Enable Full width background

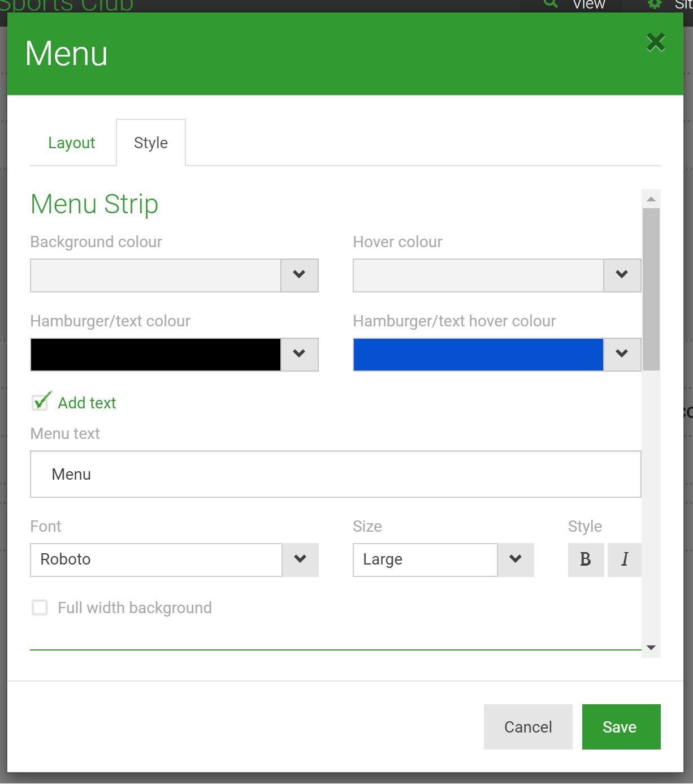[x=40, y=608]
